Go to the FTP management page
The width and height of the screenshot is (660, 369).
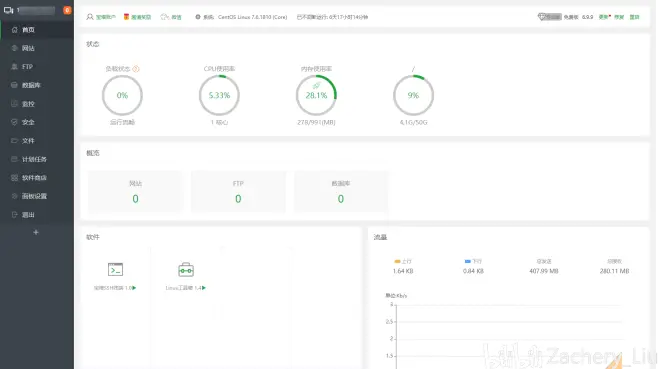click(x=37, y=67)
